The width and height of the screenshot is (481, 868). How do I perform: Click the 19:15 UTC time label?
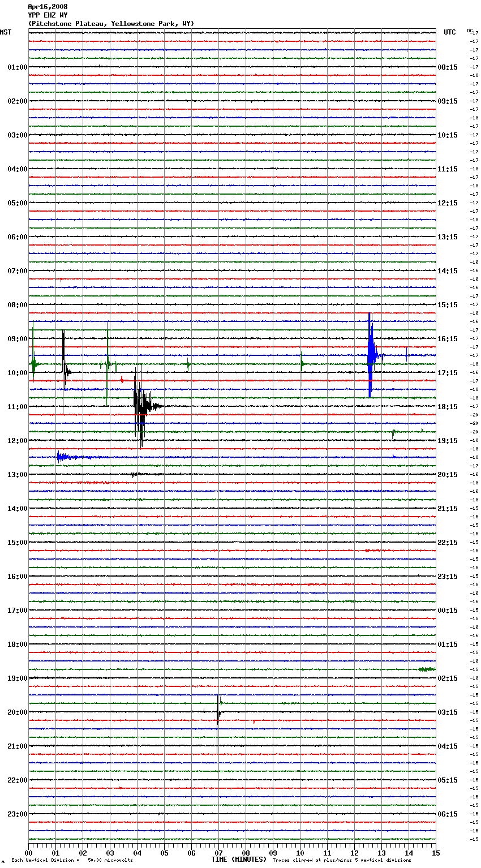(x=448, y=441)
